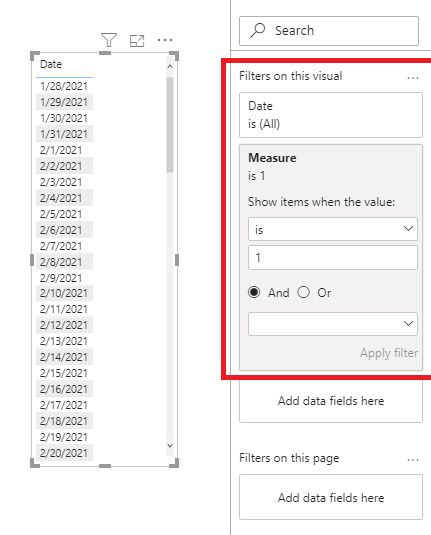Click the Search filters input field
431x535 pixels.
(x=329, y=31)
